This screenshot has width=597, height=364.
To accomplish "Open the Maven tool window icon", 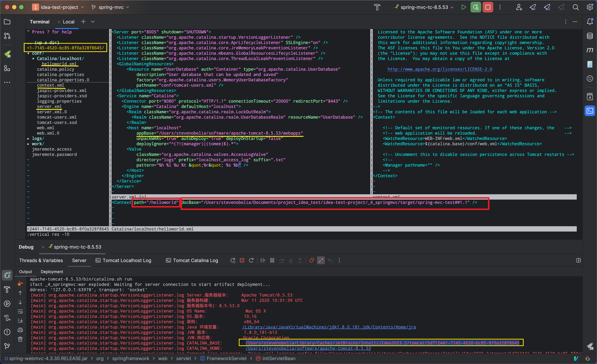I will click(x=590, y=50).
